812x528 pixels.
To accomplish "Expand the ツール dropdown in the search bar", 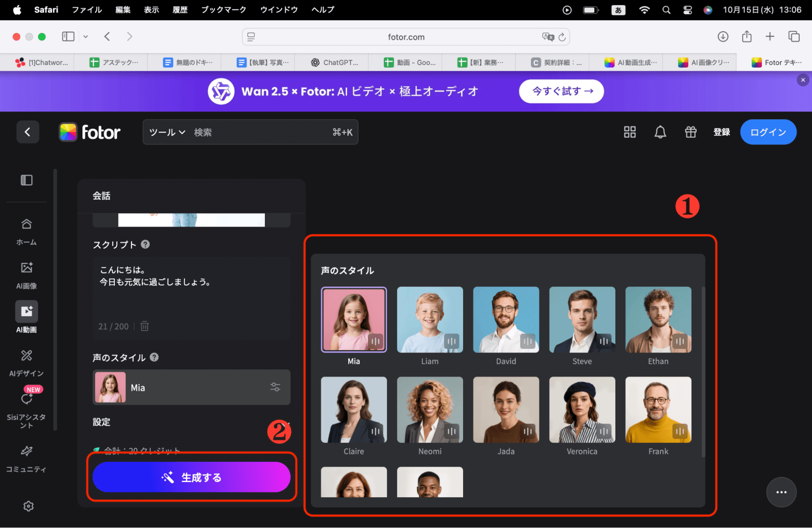I will point(167,132).
